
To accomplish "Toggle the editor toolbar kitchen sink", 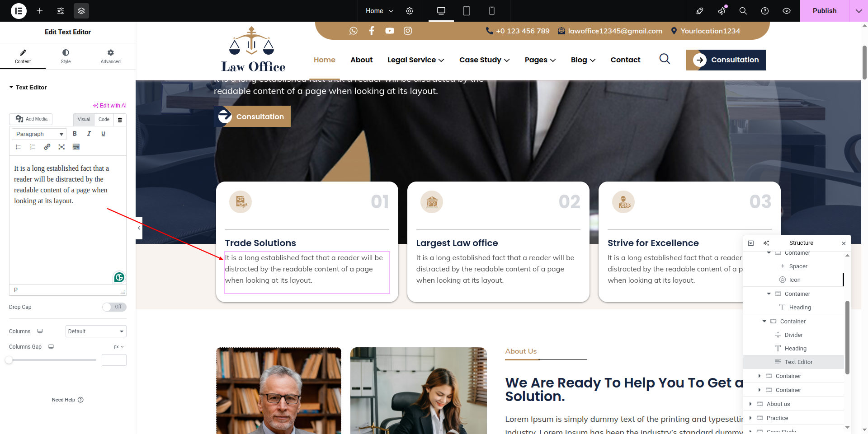I will click(x=76, y=147).
